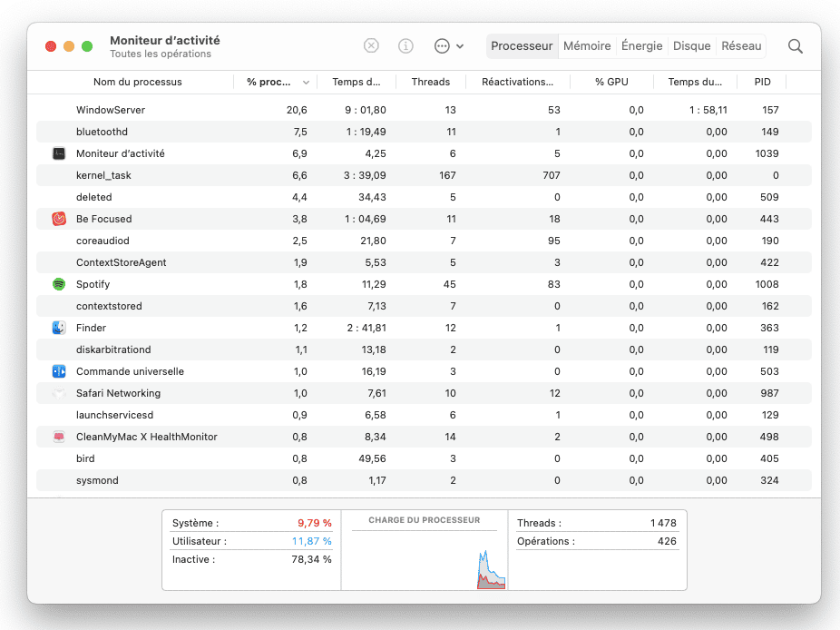Switch to the Mémoire tab
Screen dimensions: 840x630
click(x=586, y=45)
